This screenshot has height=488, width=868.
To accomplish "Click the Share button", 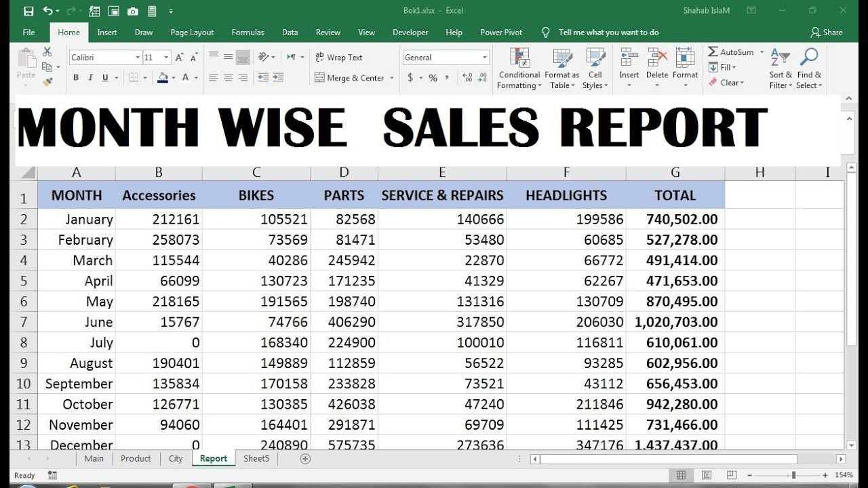I will [827, 32].
